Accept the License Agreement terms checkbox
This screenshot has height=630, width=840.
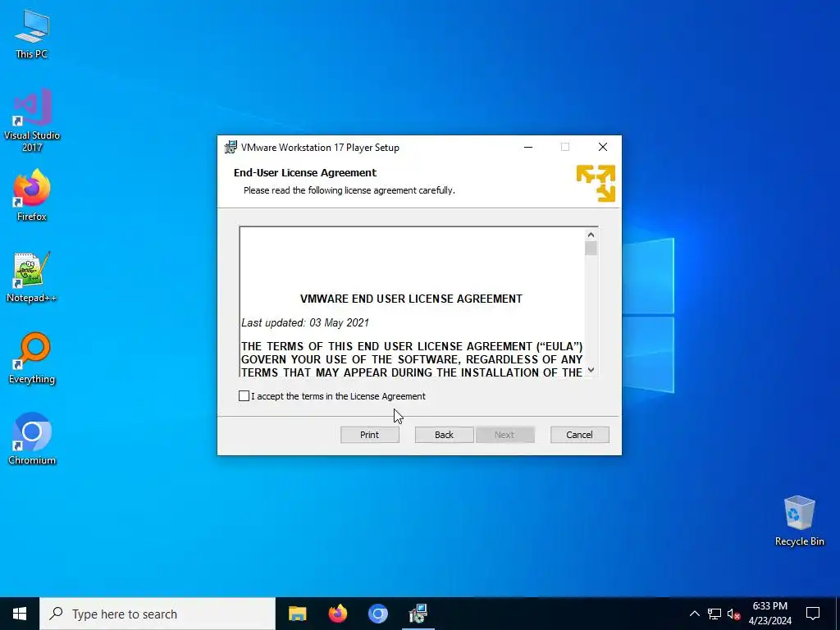click(244, 396)
